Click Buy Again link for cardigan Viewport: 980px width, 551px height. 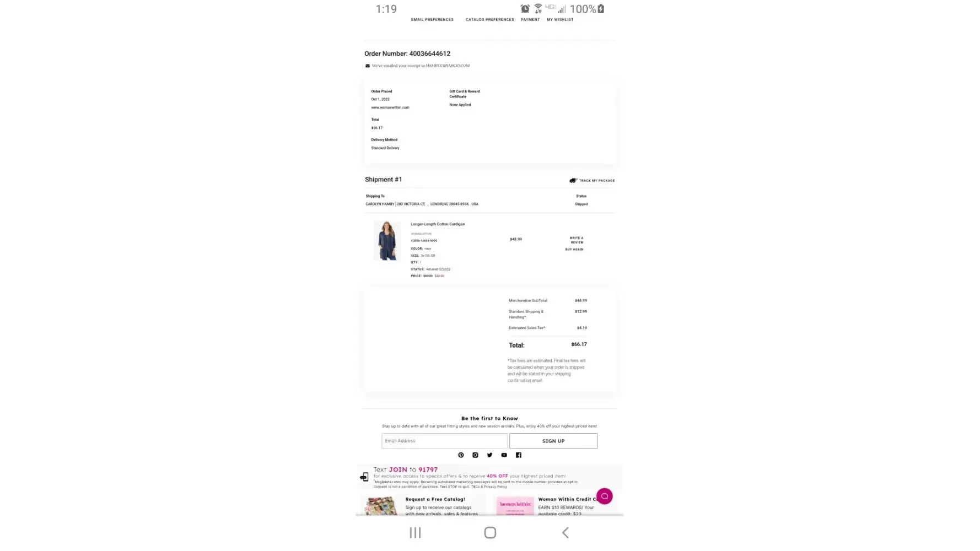(x=574, y=249)
